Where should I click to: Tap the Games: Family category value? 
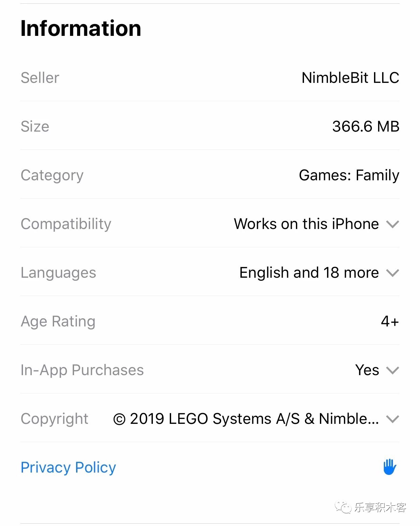(349, 175)
